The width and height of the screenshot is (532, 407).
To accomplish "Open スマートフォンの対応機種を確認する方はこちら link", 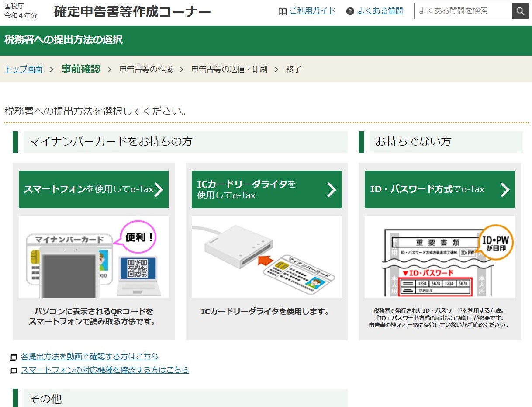I will (105, 370).
